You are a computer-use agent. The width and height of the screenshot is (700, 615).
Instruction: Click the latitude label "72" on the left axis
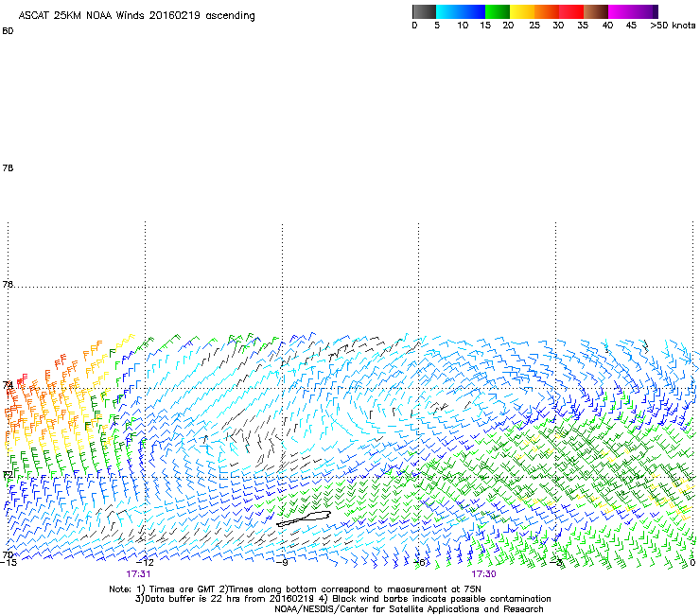8,475
